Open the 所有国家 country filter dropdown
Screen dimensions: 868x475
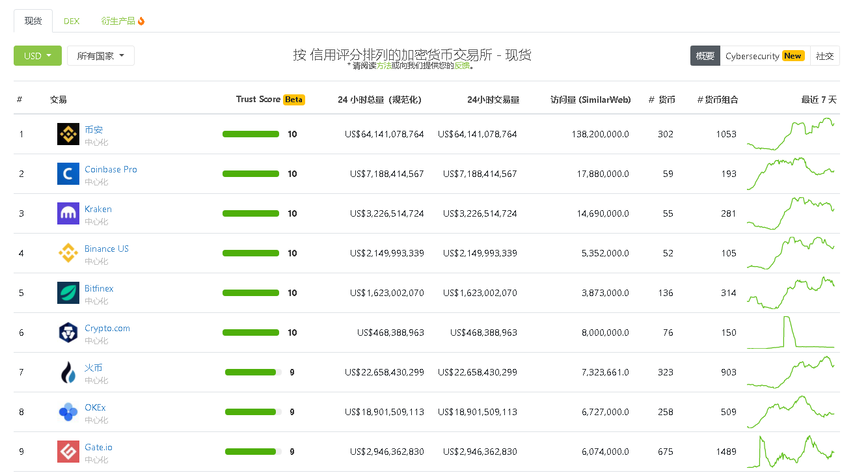click(x=101, y=56)
